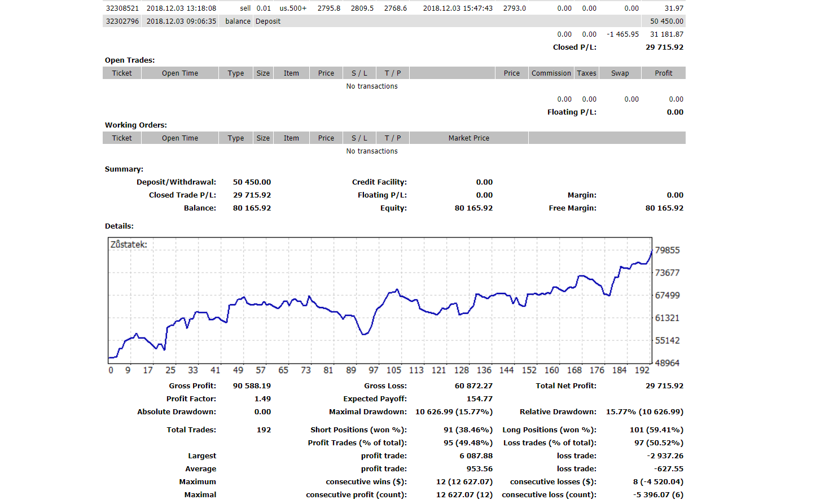Image resolution: width=829 pixels, height=504 pixels.
Task: Click the Zůstatek chart label
Action: (129, 245)
